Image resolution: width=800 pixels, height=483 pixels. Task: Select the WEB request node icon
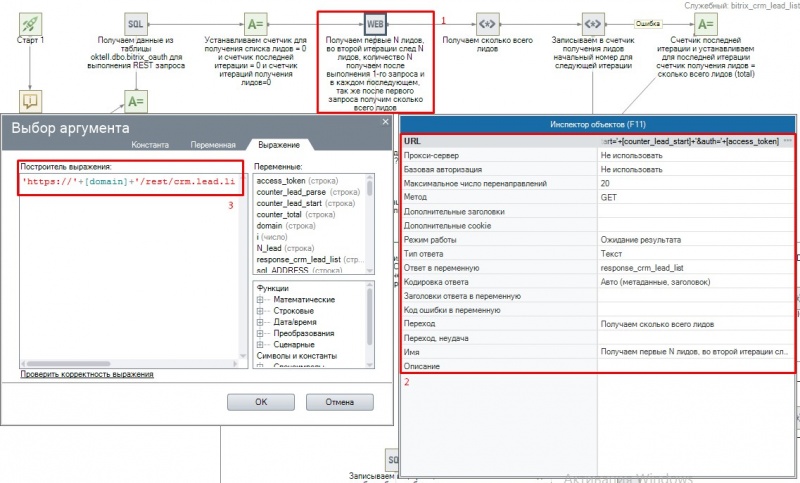coord(376,24)
